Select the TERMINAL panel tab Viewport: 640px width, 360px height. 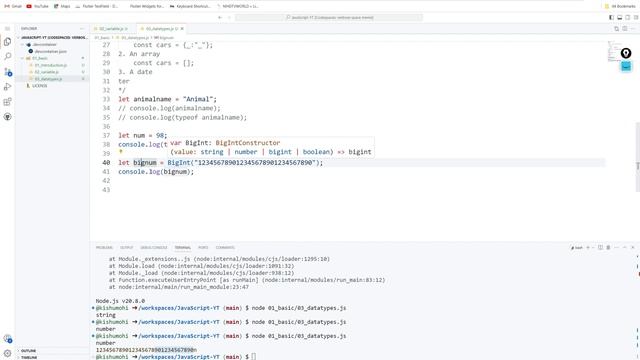pos(182,248)
